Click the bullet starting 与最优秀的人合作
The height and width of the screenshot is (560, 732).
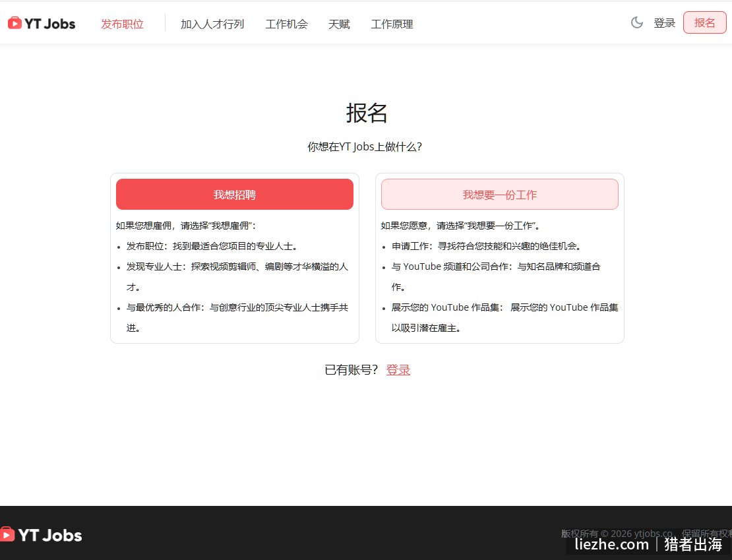coord(237,318)
